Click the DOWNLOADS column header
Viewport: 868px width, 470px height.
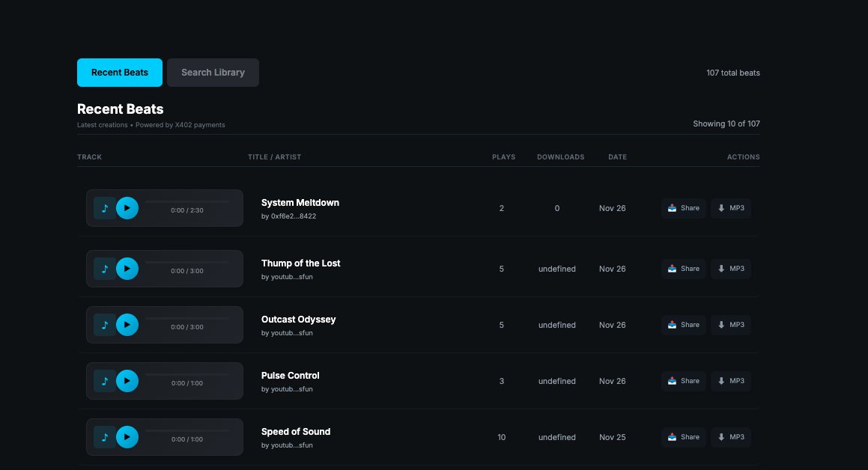[561, 157]
